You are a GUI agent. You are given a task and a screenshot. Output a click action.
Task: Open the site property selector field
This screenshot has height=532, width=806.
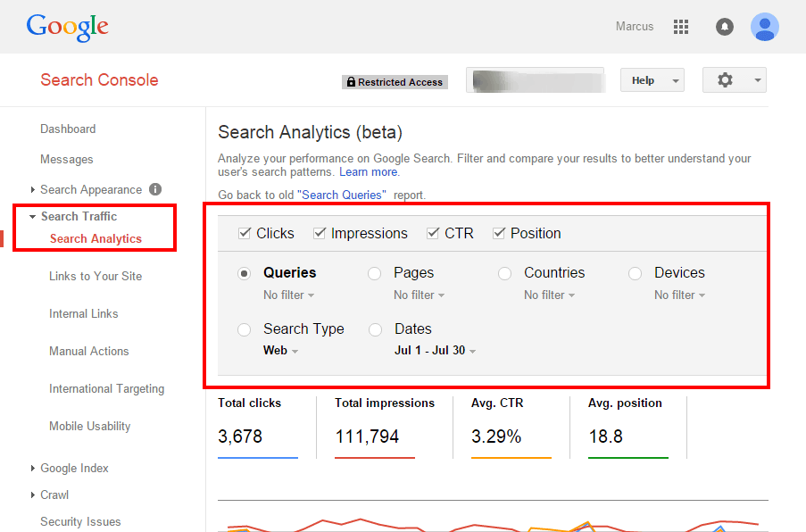point(536,80)
